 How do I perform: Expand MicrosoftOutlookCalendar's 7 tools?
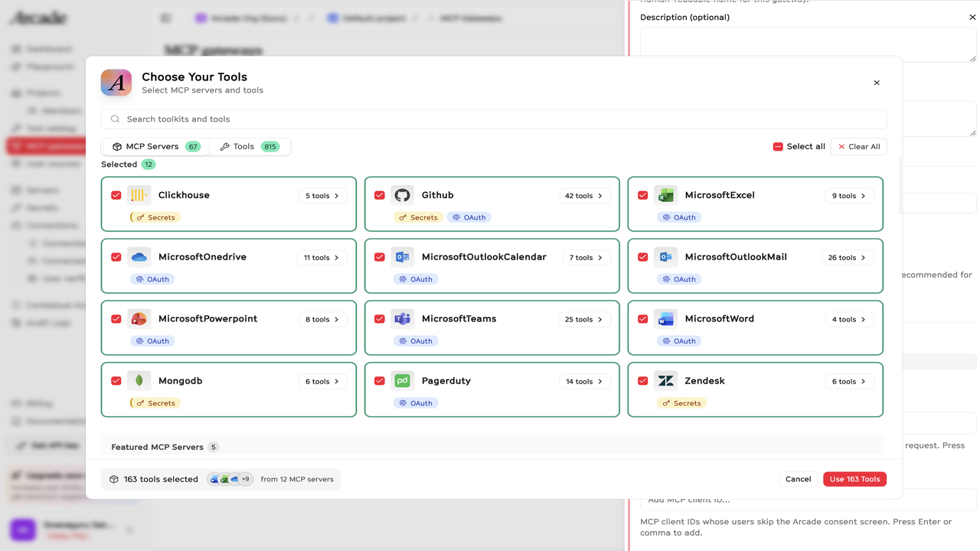tap(586, 258)
